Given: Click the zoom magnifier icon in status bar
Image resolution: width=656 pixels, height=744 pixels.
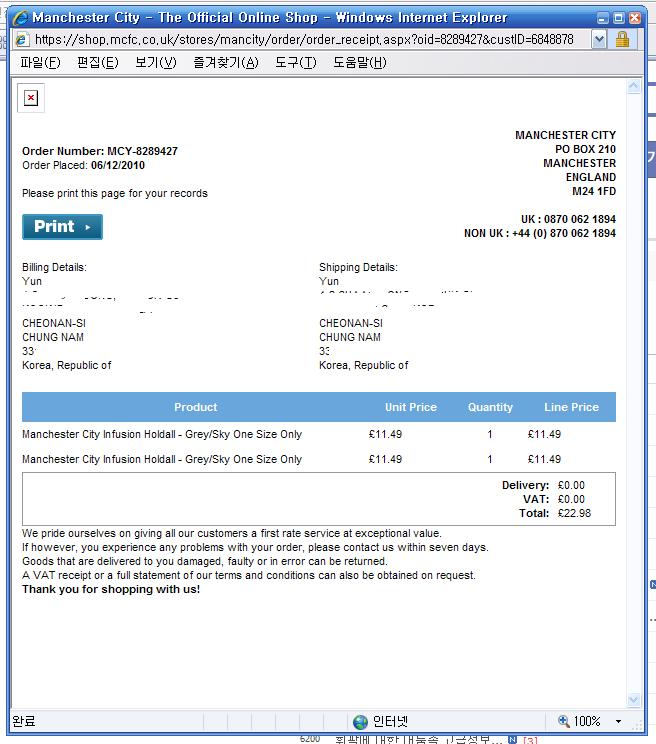Looking at the screenshot, I should pos(564,721).
